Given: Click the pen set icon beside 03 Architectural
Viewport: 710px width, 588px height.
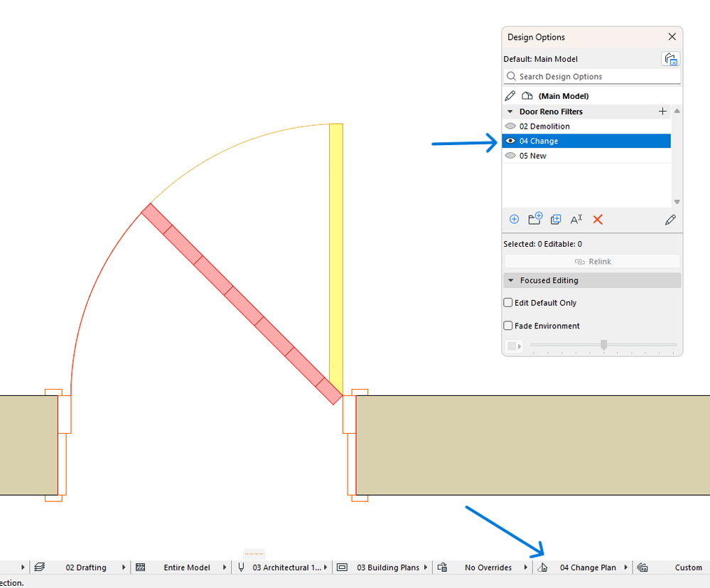Looking at the screenshot, I should (241, 567).
